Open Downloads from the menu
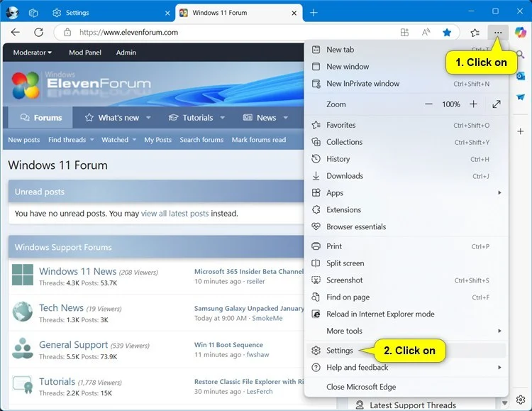 tap(406, 176)
